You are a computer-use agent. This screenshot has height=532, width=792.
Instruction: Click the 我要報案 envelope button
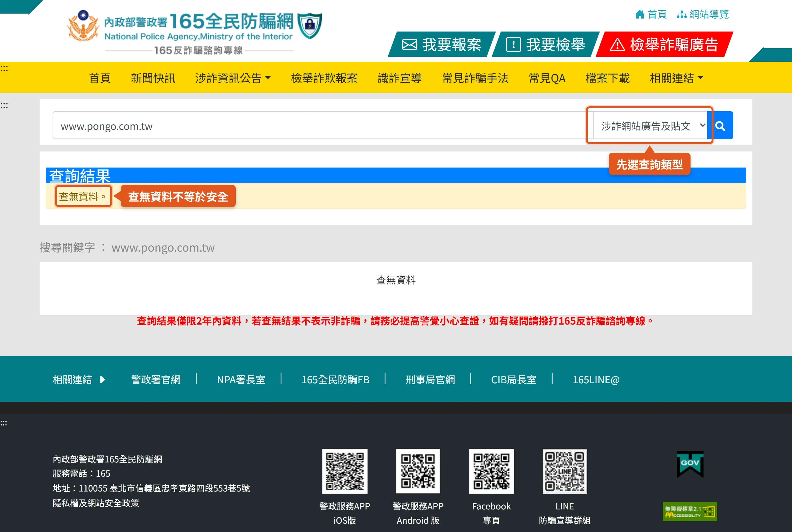pyautogui.click(x=442, y=45)
